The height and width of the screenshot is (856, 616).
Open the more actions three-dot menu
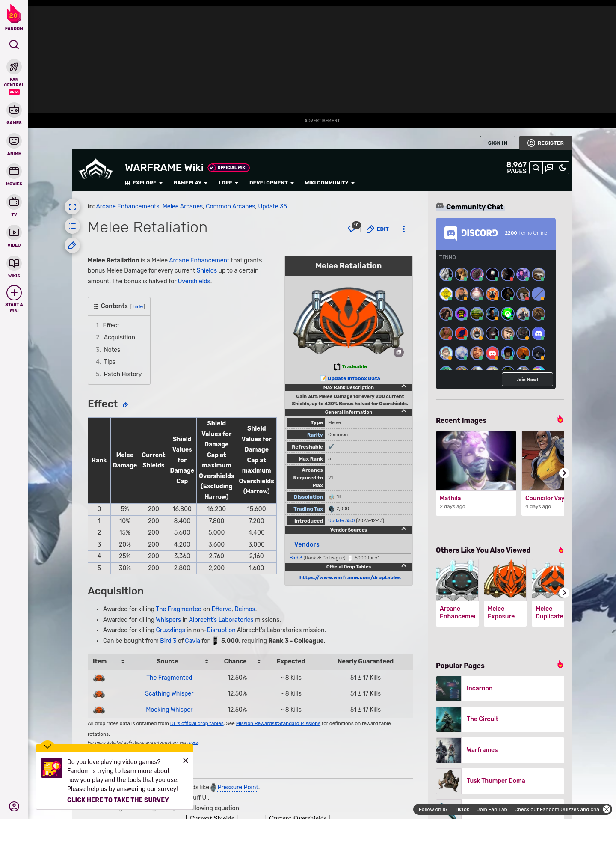point(404,229)
